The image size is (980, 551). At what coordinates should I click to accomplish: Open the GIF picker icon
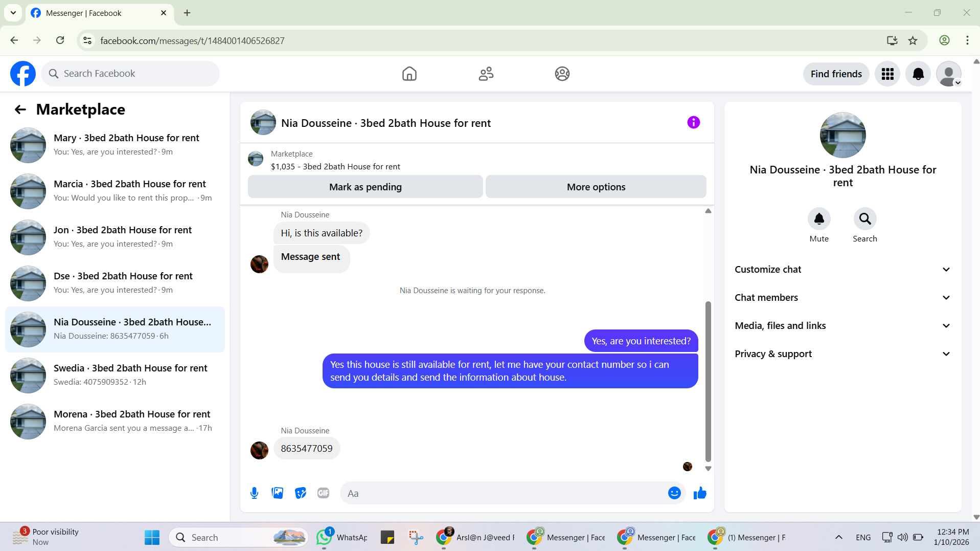point(324,493)
